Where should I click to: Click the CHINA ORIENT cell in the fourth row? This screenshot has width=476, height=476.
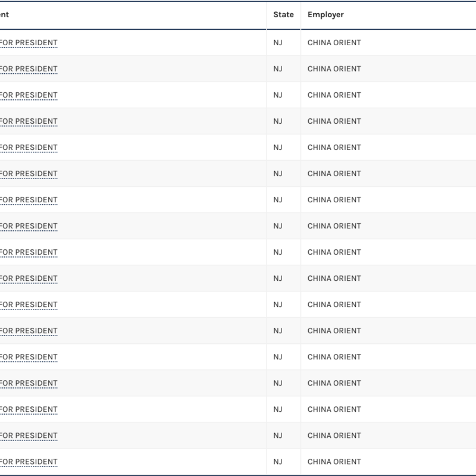pos(334,121)
